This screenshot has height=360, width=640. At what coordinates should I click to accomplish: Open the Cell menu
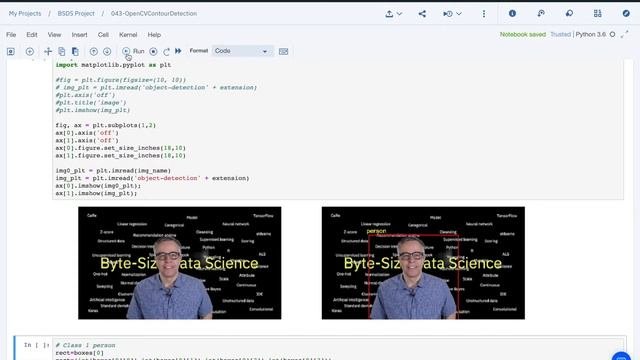103,35
